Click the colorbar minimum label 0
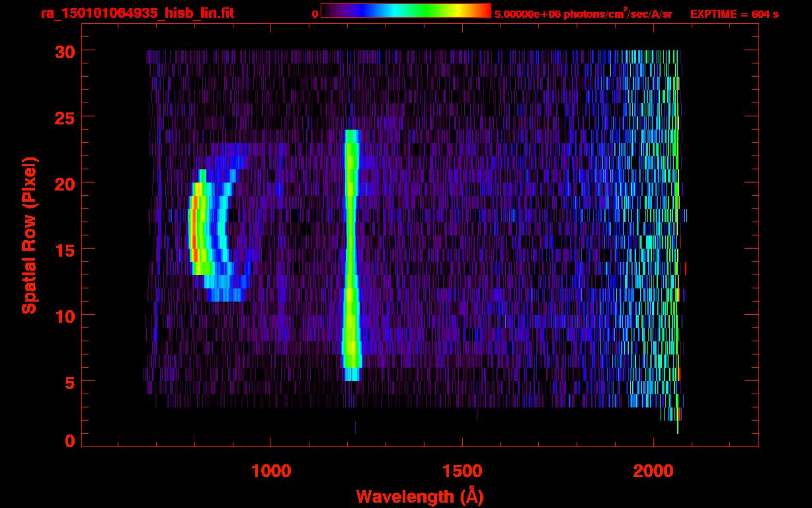 315,14
